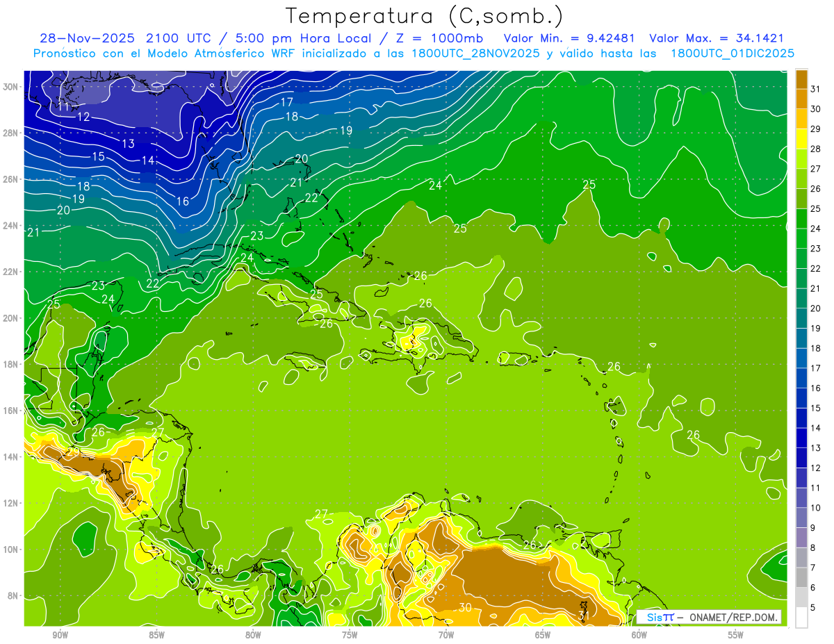The image size is (834, 644).
Task: Click the contour label 14 on the map
Action: [148, 160]
